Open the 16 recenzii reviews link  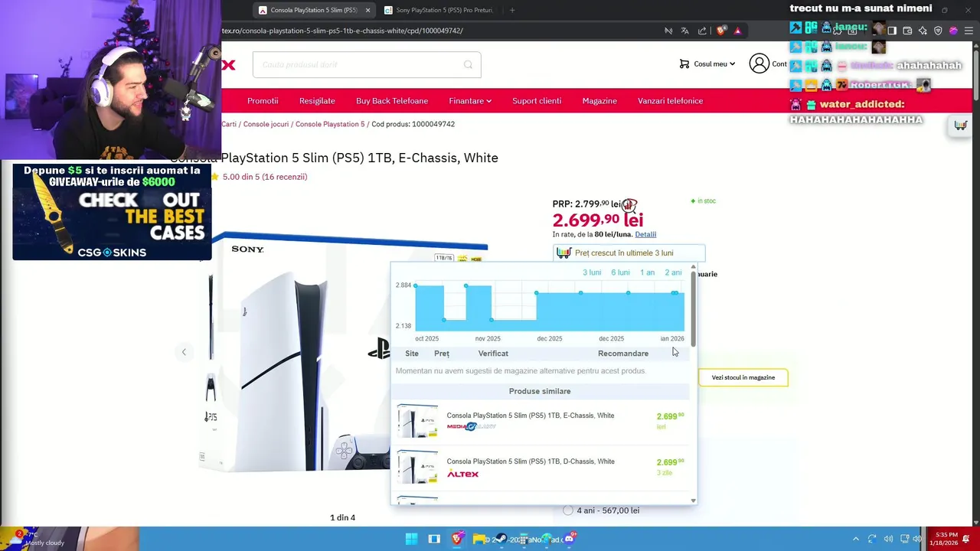284,177
